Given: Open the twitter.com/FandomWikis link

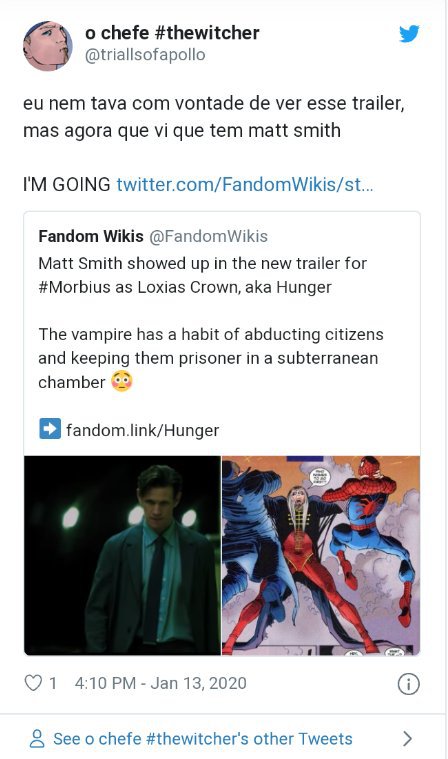Looking at the screenshot, I should point(245,184).
